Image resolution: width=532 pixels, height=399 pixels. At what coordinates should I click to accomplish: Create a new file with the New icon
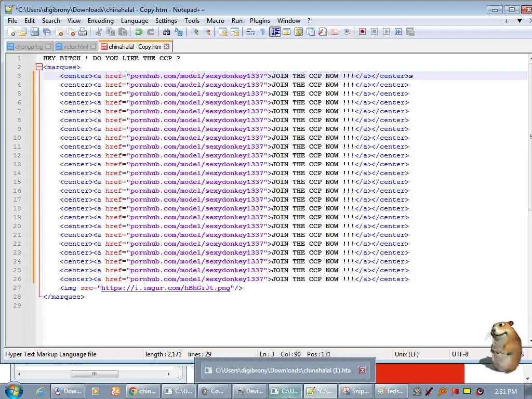coord(11,32)
